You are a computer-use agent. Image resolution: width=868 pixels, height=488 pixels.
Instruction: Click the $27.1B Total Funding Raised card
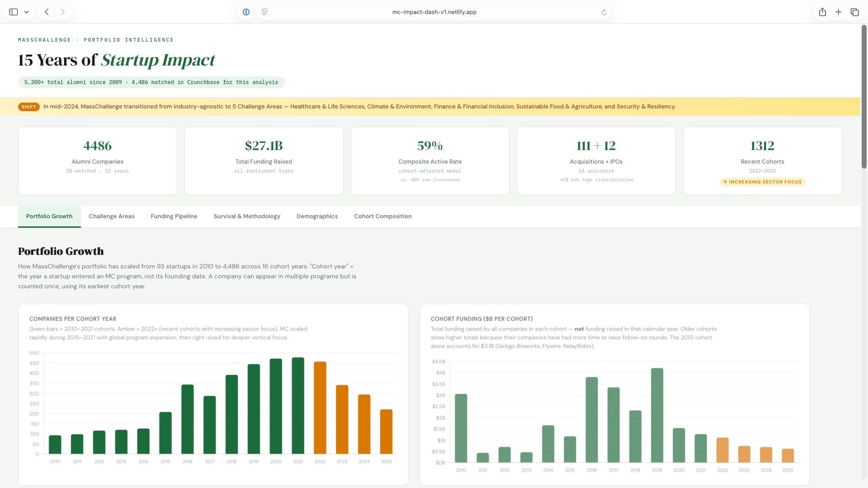[x=264, y=161]
